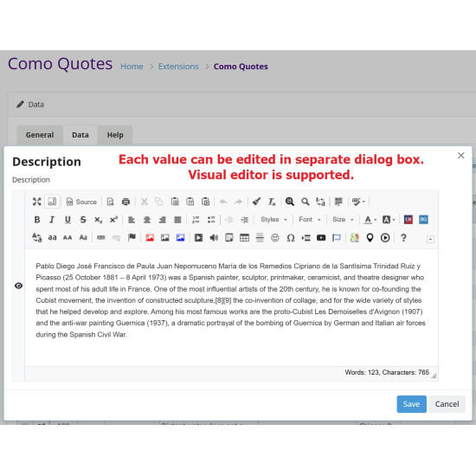The image size is (476, 476).
Task: Switch to the General tab
Action: pyautogui.click(x=40, y=135)
